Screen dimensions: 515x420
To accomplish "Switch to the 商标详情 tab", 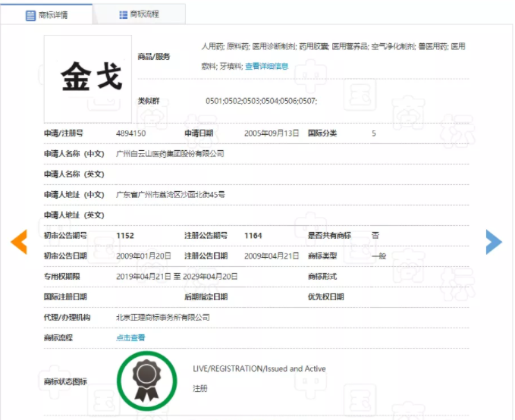I will [46, 14].
